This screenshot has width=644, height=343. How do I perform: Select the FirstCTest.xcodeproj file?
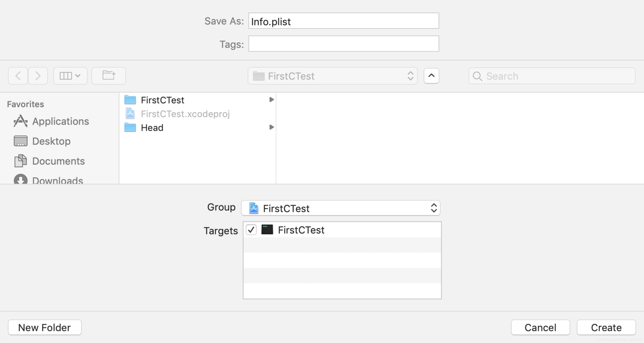point(185,114)
